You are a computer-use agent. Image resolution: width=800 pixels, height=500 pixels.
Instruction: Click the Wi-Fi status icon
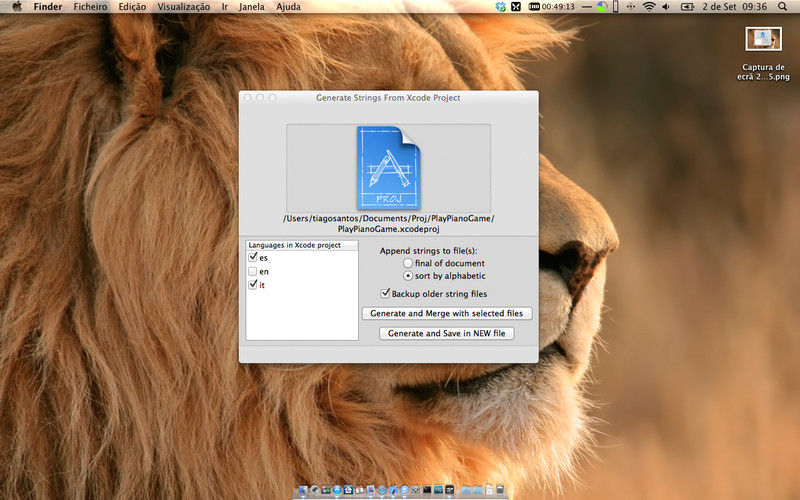(x=648, y=7)
